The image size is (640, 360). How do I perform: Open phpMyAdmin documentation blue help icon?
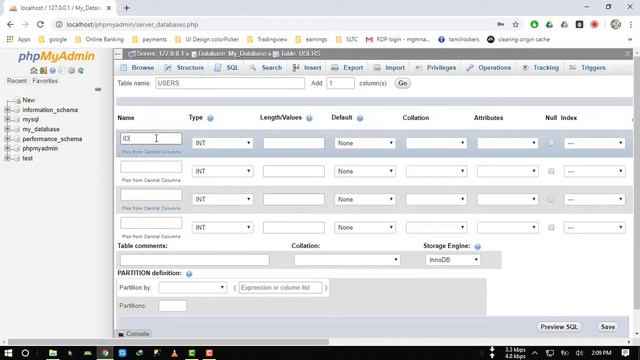point(53,71)
